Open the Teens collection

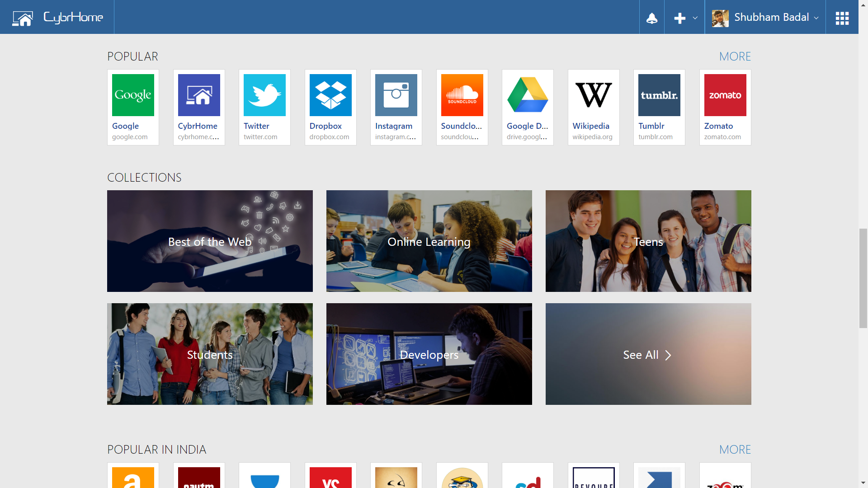click(x=648, y=241)
